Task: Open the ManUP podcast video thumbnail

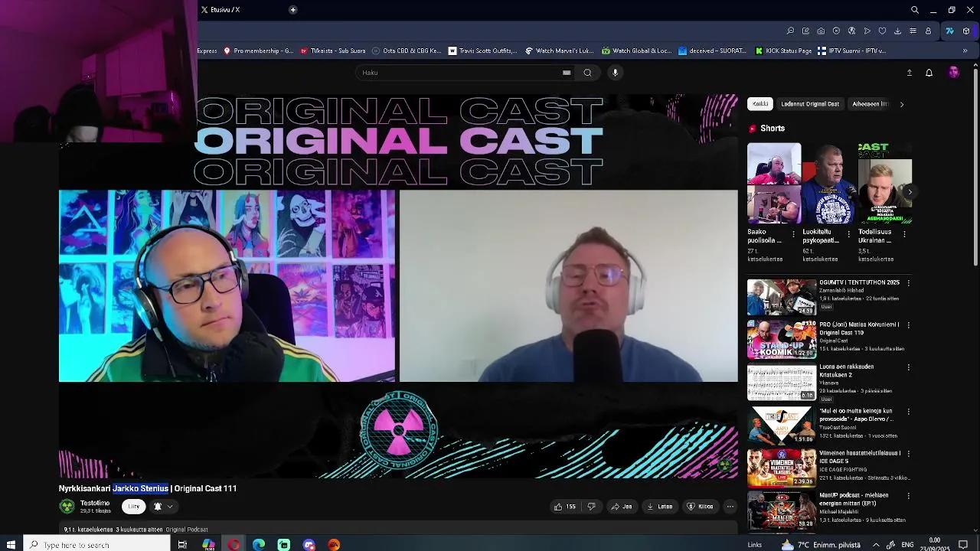Action: click(x=782, y=510)
